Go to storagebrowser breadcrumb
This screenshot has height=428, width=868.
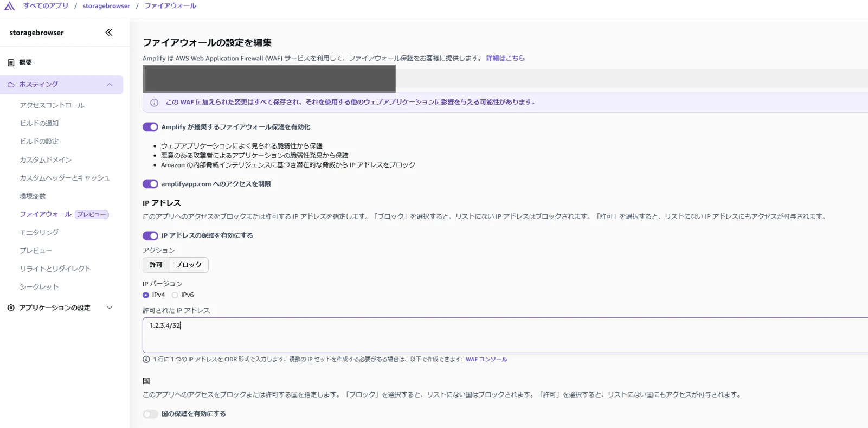tap(106, 5)
